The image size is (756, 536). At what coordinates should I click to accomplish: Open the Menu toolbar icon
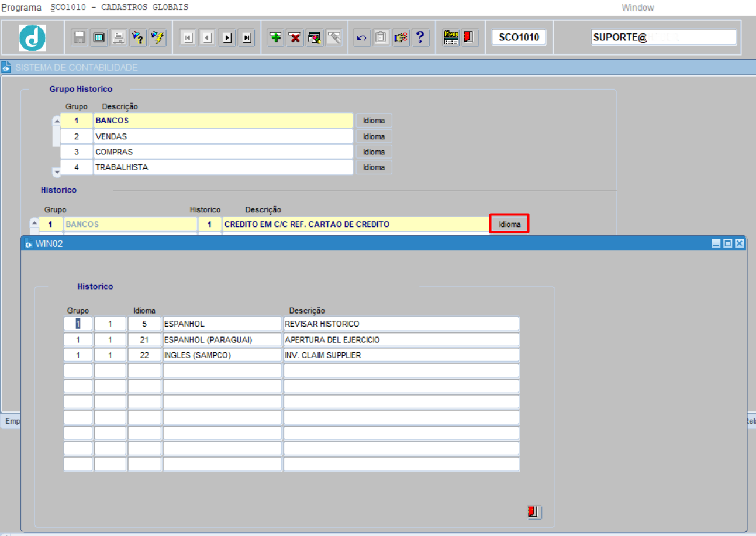451,37
